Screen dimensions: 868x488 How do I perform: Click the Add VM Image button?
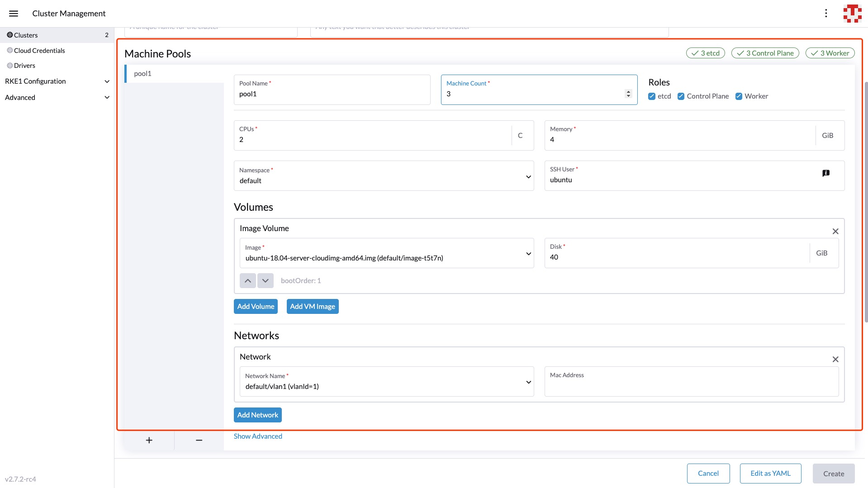(312, 306)
